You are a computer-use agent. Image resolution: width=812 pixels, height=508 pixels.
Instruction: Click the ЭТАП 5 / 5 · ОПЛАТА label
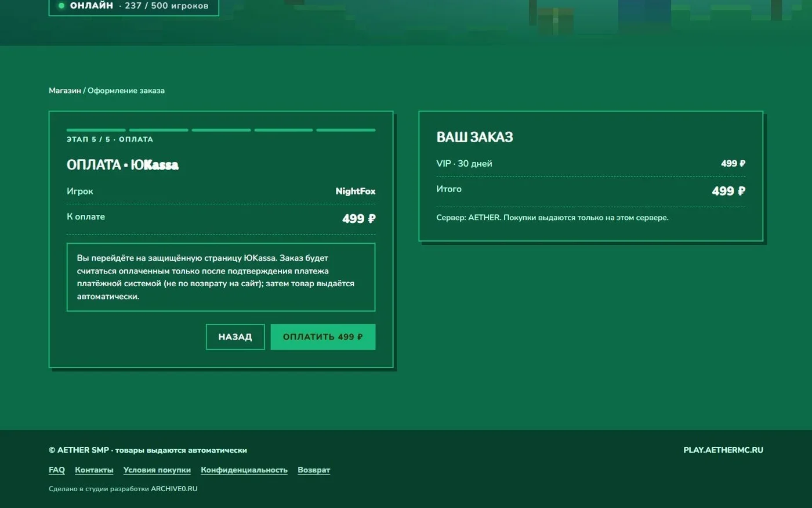tap(110, 139)
